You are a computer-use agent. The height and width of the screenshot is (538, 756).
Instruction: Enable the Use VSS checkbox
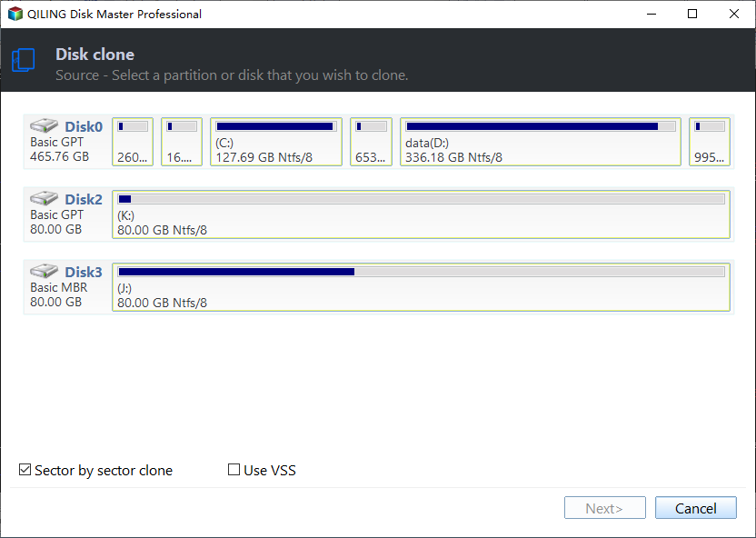234,470
